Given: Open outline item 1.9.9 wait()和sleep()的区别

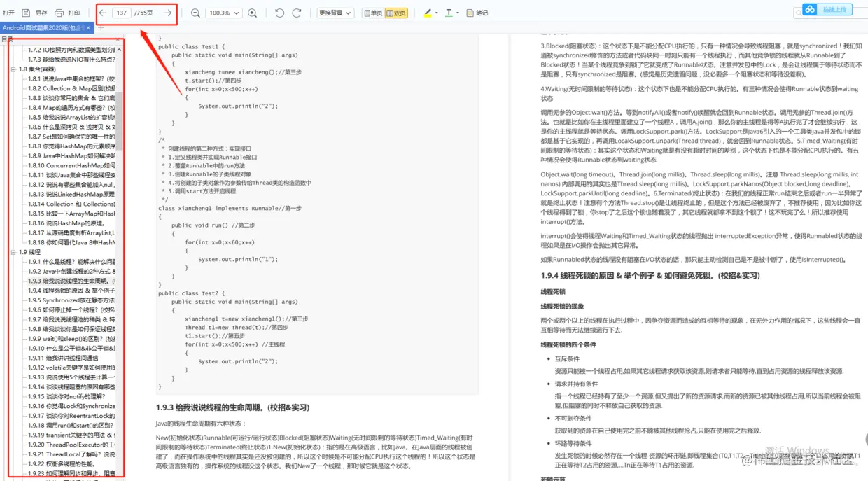Looking at the screenshot, I should point(71,338).
